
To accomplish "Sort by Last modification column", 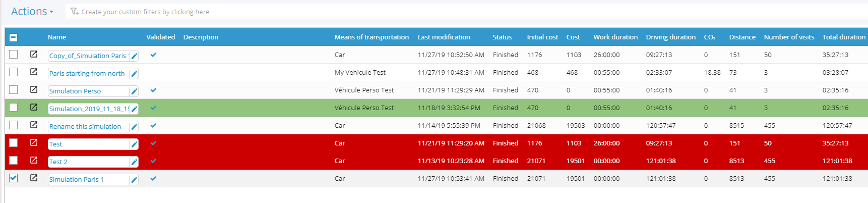I will coord(444,37).
